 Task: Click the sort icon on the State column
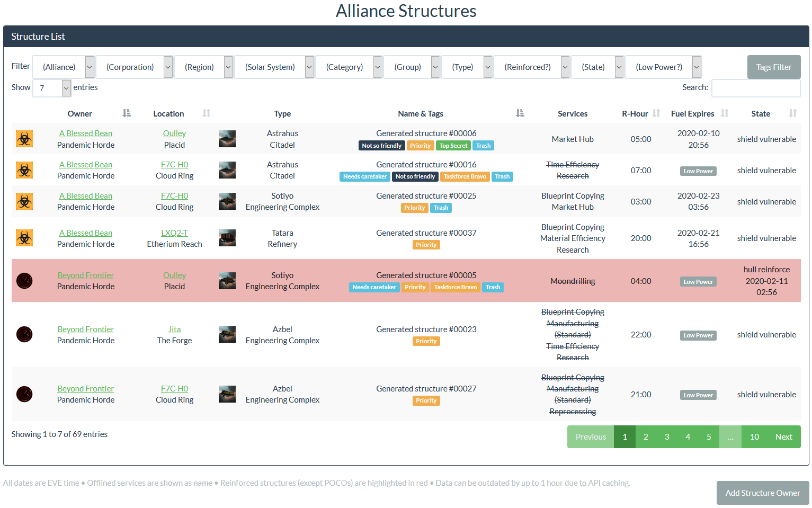[x=792, y=113]
